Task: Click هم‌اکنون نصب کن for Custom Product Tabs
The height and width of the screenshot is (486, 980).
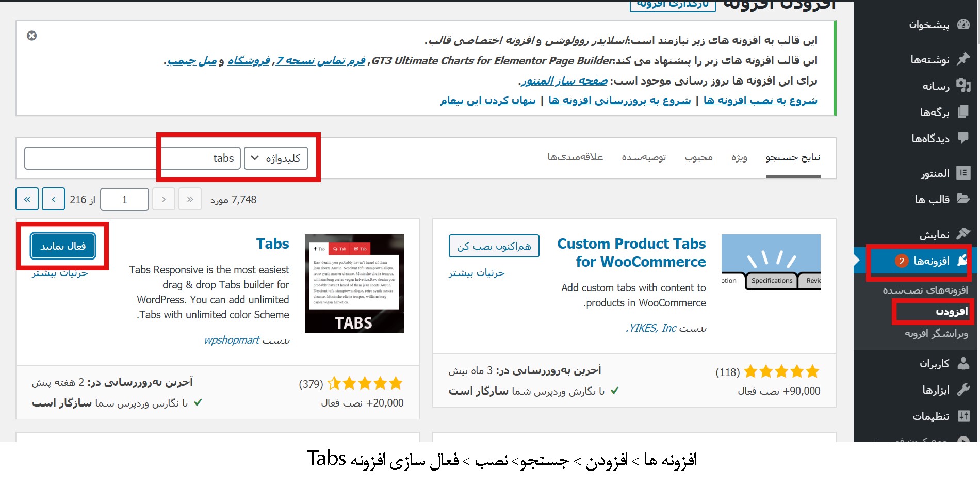Action: click(x=494, y=246)
